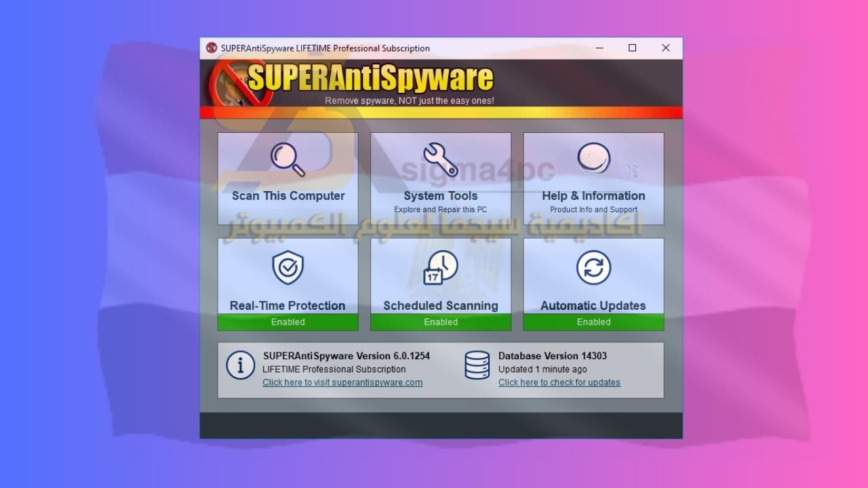Select the Real-Time Protection shield icon

(x=288, y=268)
